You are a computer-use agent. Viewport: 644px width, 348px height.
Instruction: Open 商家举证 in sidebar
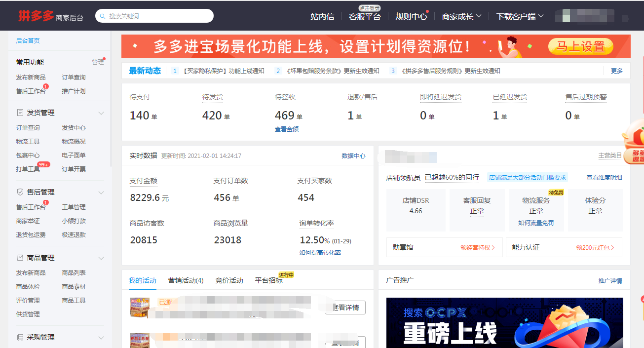[x=28, y=221]
